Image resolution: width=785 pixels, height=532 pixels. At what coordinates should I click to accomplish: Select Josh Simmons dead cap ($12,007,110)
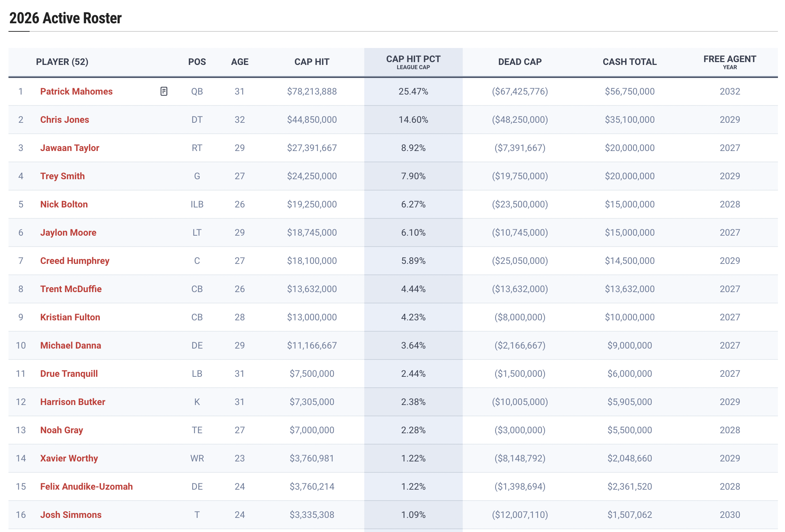(x=520, y=515)
